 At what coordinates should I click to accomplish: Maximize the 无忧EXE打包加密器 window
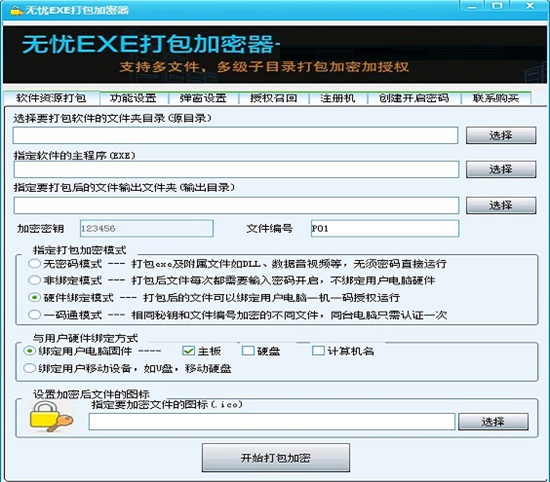point(497,6)
